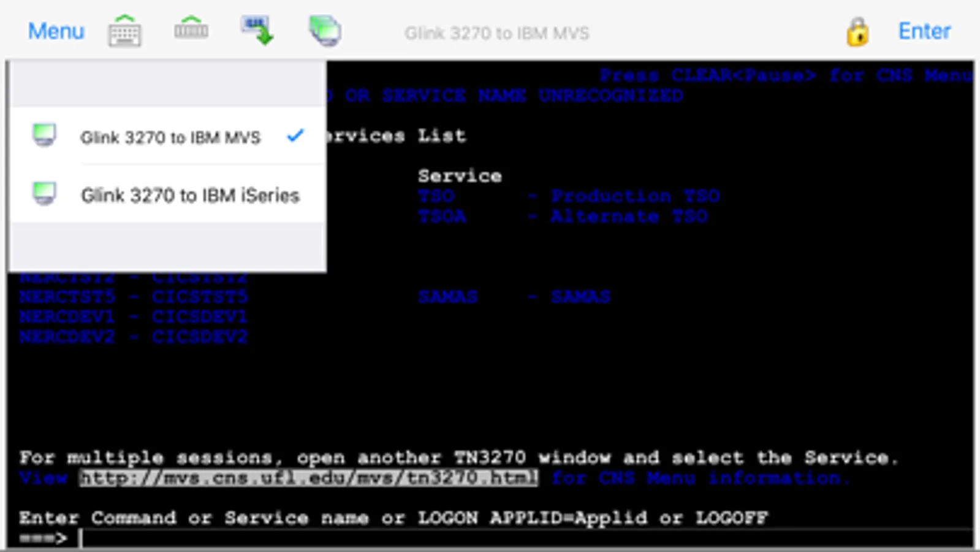This screenshot has width=980, height=552.
Task: Click 'Press CLEAR<Pause> for CNS Menu' text
Action: 786,75
